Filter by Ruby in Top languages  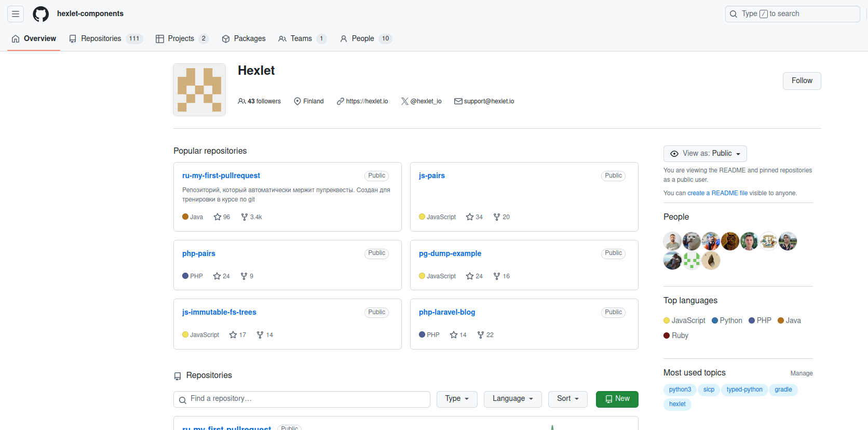tap(676, 335)
